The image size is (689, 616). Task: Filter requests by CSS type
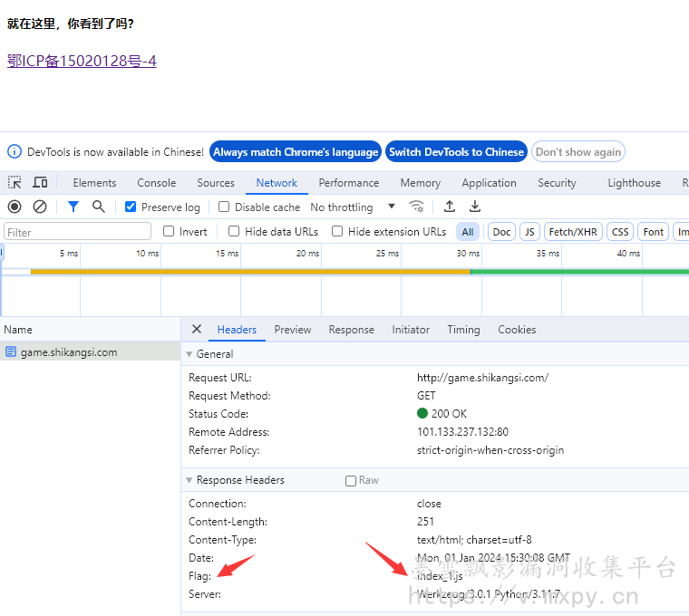click(x=620, y=231)
